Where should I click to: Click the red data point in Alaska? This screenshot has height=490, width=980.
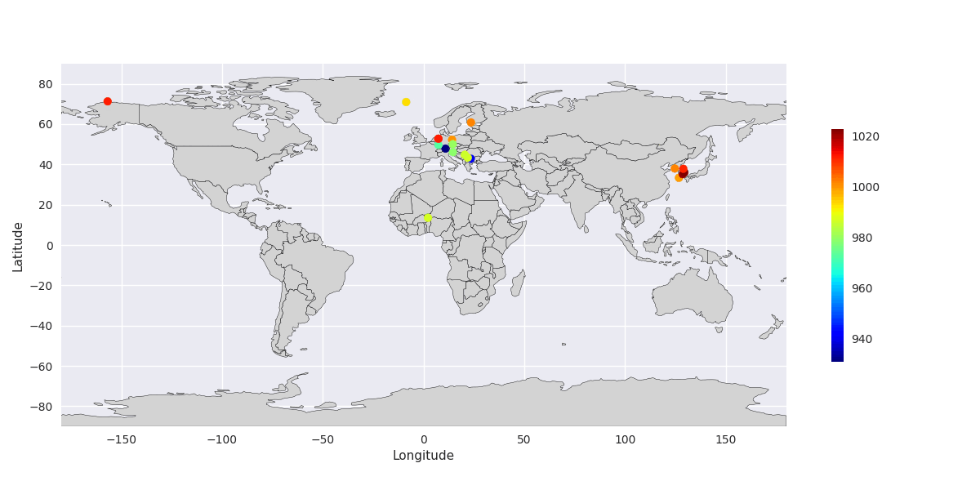click(x=107, y=101)
